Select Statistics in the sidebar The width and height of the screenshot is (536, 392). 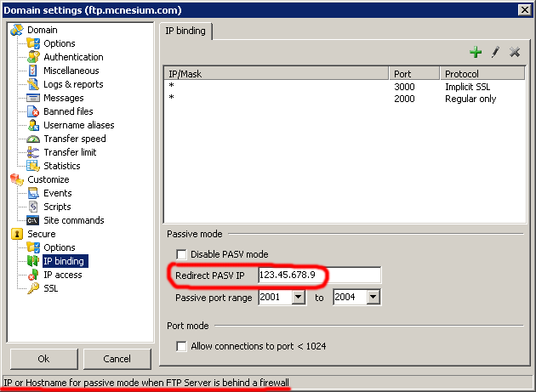coord(61,166)
